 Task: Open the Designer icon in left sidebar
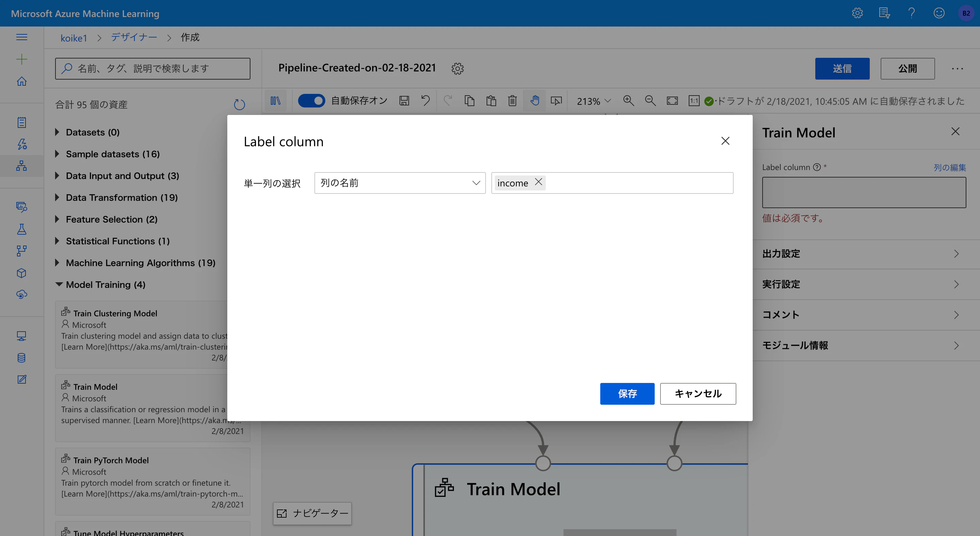tap(22, 166)
